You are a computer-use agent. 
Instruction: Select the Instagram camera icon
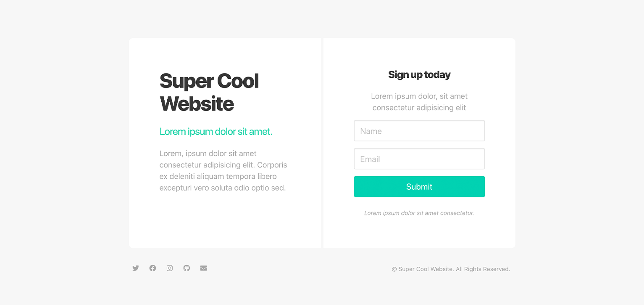click(169, 268)
